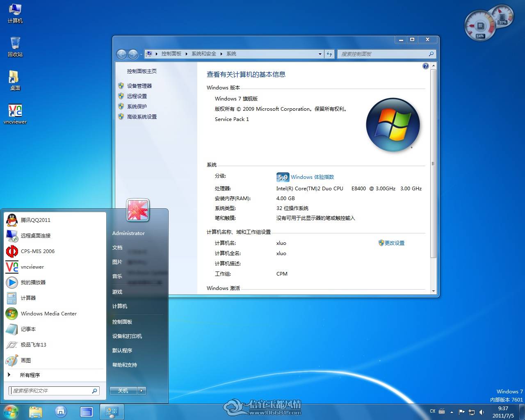Open Windows Explorer from the taskbar

coord(36,411)
